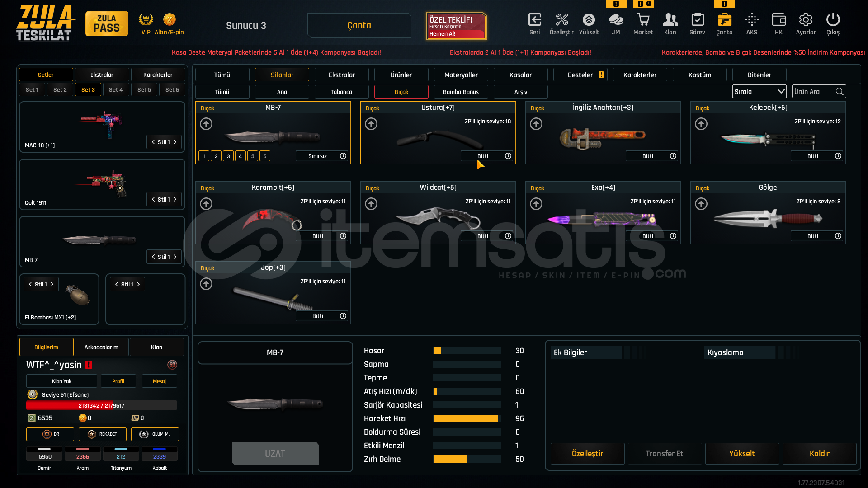Select Set 1 loadout
Image resolution: width=868 pixels, height=488 pixels.
coord(32,89)
